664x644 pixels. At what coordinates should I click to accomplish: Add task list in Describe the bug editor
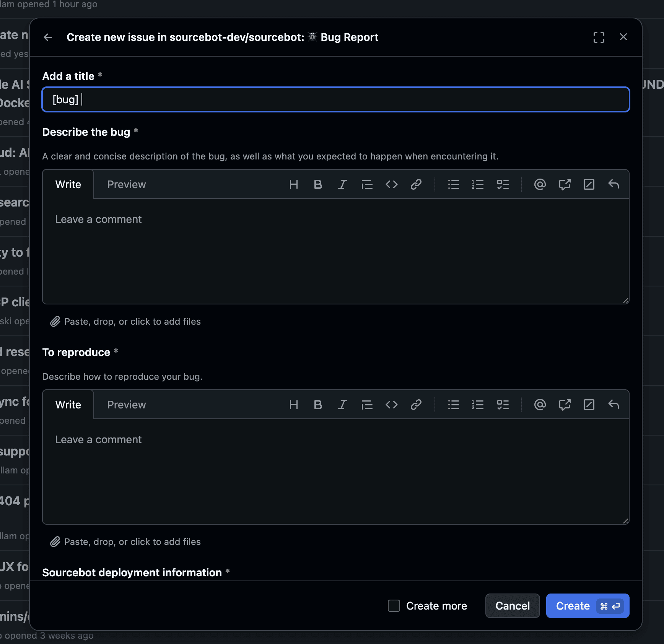point(503,184)
